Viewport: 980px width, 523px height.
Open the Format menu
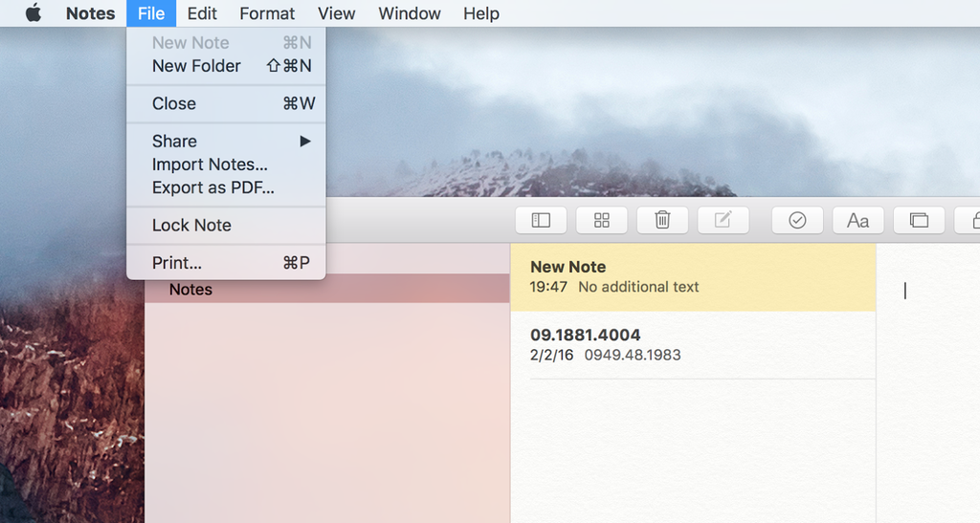(x=267, y=13)
